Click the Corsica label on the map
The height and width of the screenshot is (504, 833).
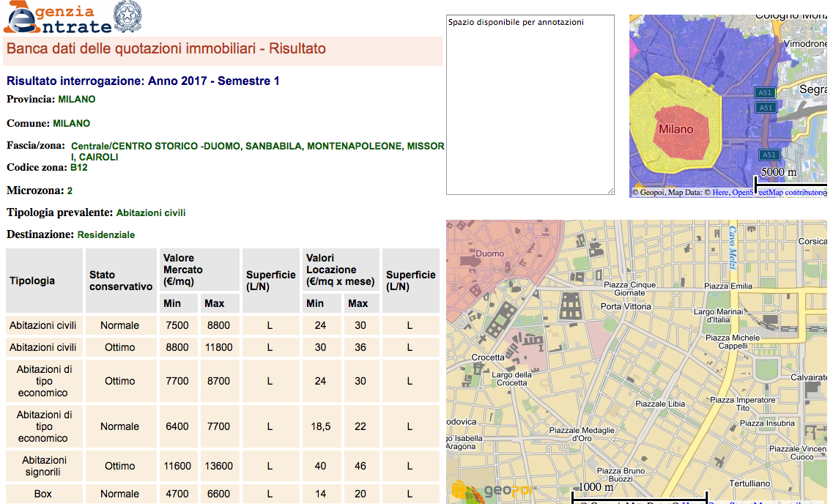tap(812, 241)
